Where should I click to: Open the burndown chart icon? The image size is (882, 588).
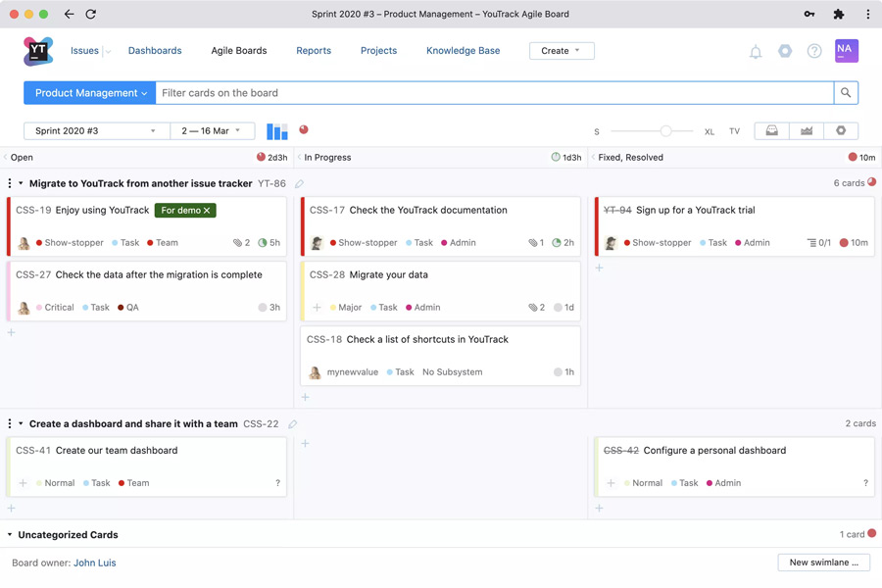(x=807, y=131)
